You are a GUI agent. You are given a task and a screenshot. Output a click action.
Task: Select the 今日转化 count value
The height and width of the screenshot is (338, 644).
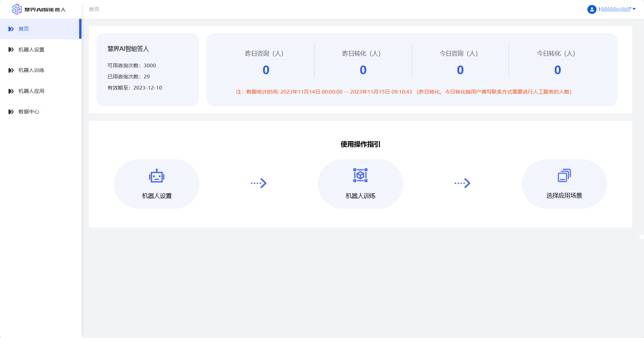point(557,70)
